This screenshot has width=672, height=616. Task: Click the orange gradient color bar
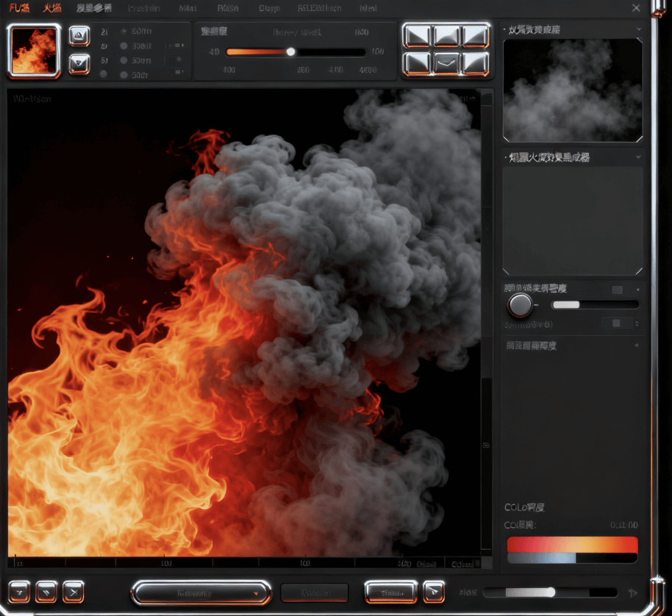(572, 545)
